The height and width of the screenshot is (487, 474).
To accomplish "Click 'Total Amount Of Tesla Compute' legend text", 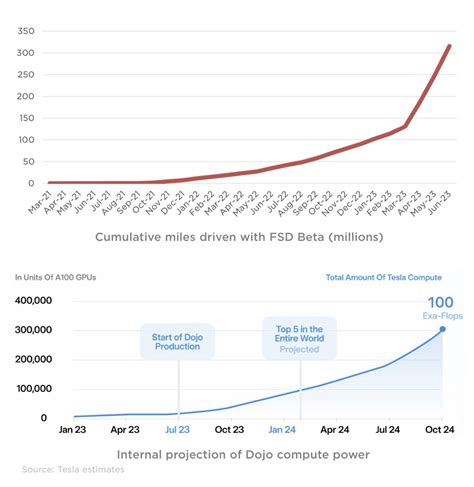I will tap(384, 277).
